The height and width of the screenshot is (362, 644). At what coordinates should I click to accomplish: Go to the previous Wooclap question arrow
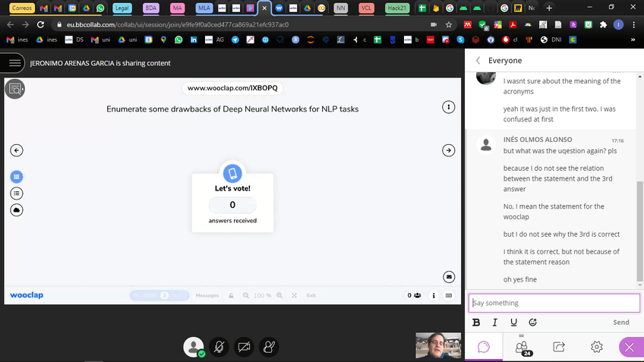point(17,150)
